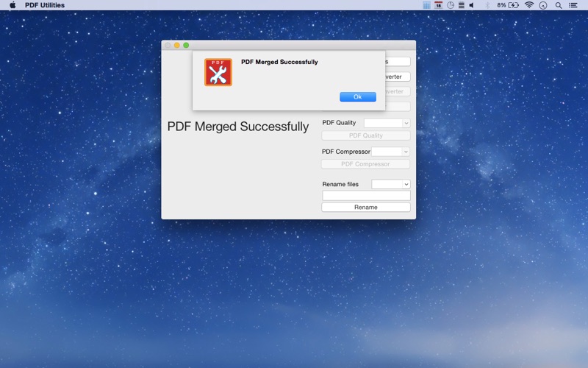Click the volume speaker icon
The image size is (588, 368).
coord(472,5)
